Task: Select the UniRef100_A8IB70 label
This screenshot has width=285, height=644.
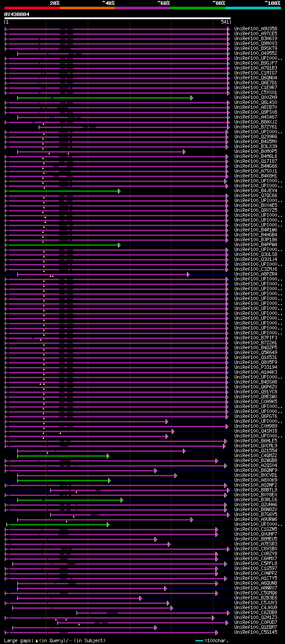Action: point(256,107)
